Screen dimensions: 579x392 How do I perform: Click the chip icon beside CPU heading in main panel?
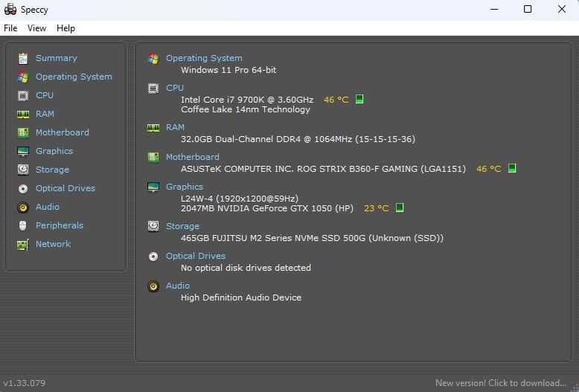[x=153, y=89]
